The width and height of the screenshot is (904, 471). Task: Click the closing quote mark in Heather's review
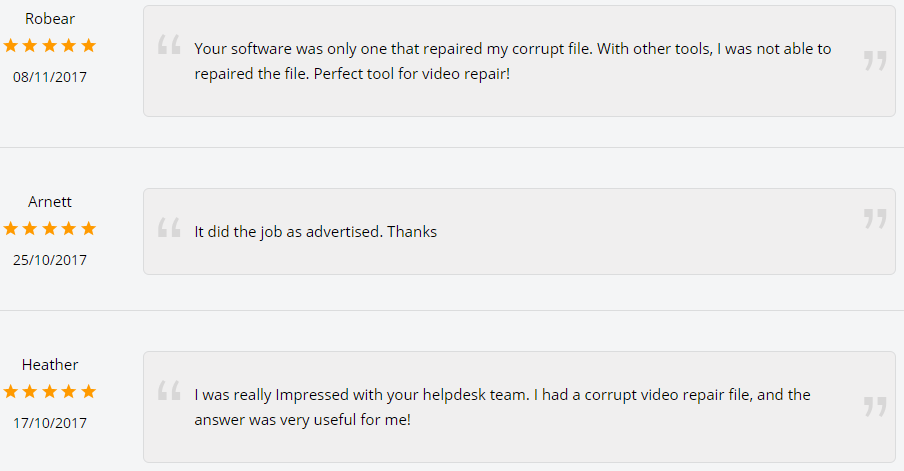coord(875,406)
